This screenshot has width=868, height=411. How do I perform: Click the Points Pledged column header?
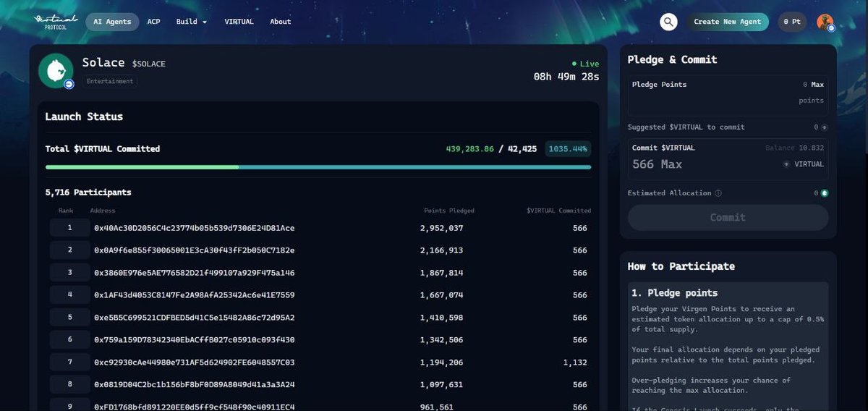click(x=449, y=211)
